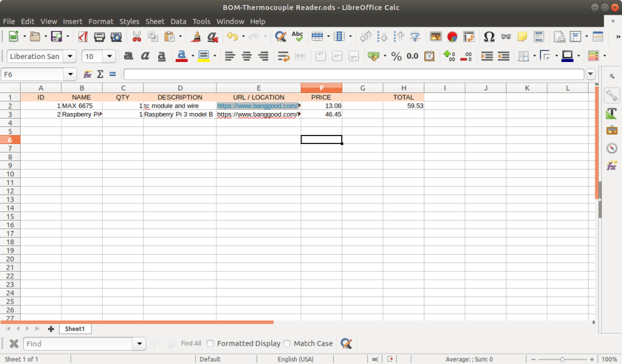
Task: Click the Clone Formatting paintbrush icon
Action: [196, 36]
